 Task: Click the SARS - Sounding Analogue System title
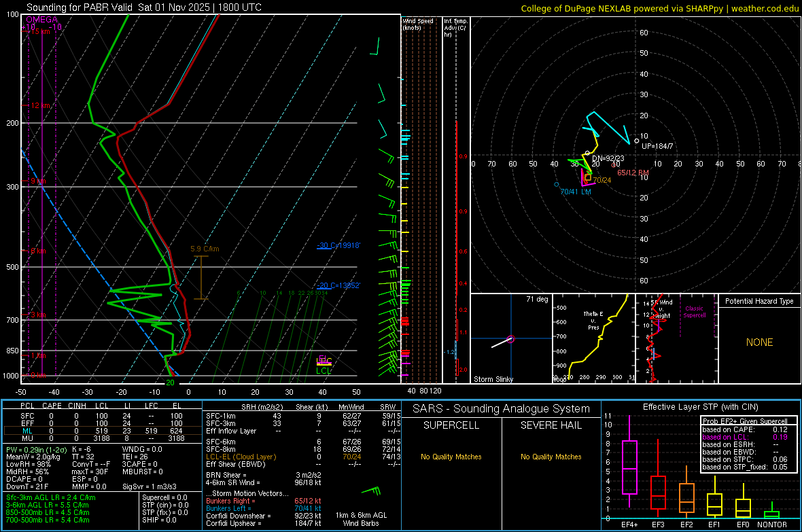tap(501, 409)
